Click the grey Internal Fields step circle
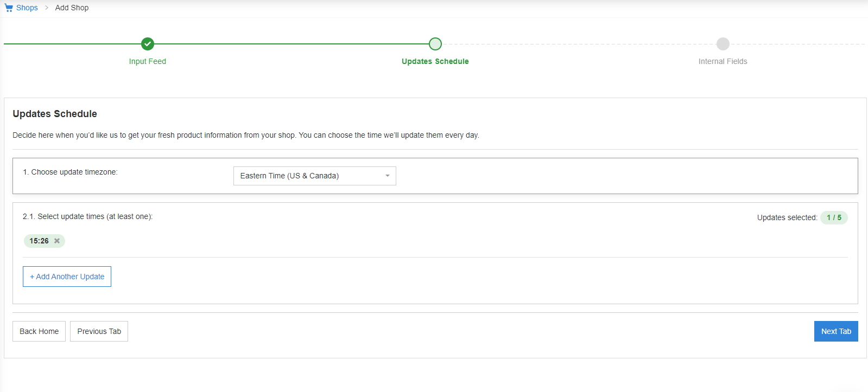This screenshot has width=868, height=392. [723, 44]
